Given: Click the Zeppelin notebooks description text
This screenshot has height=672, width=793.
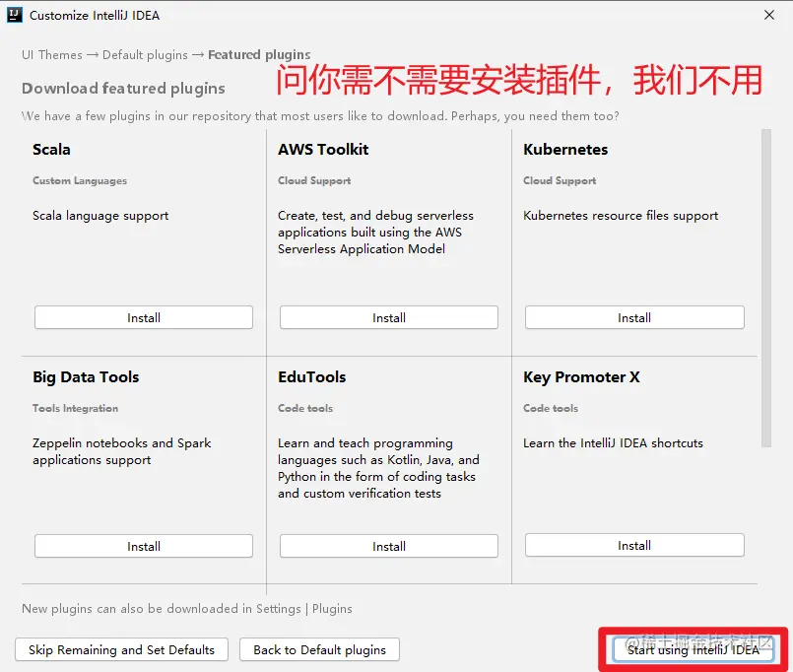Looking at the screenshot, I should coord(121,451).
